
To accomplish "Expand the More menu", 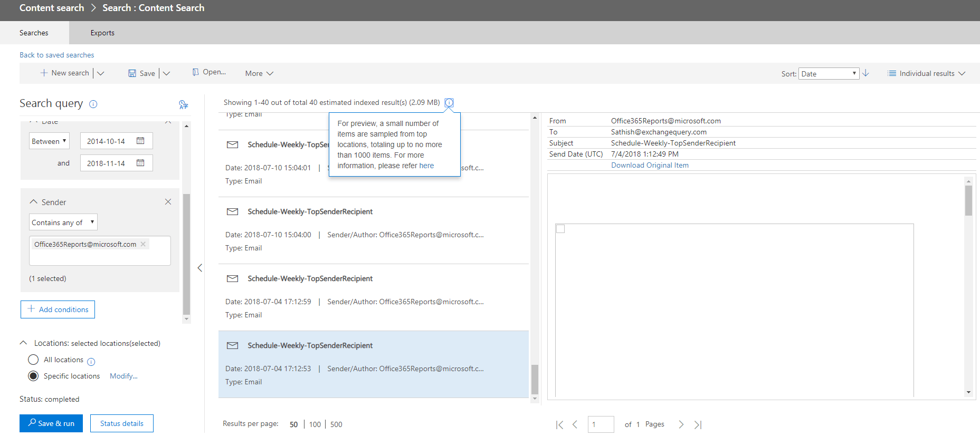I will pos(259,73).
